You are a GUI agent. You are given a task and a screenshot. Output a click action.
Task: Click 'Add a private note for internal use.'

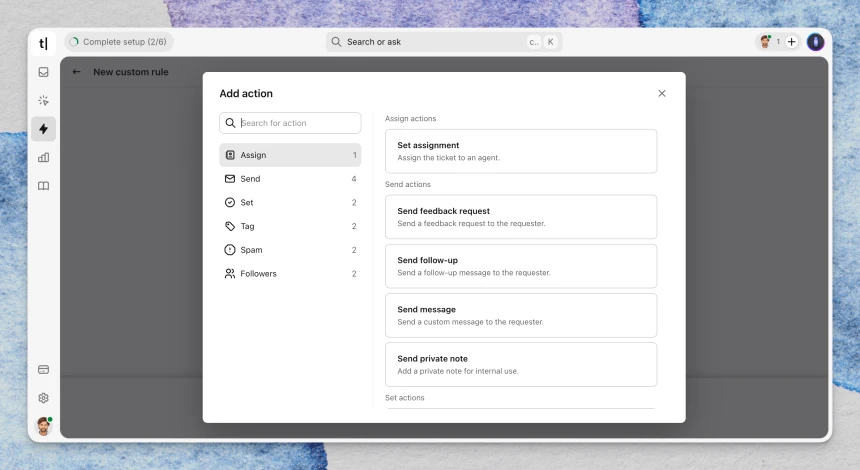(458, 371)
